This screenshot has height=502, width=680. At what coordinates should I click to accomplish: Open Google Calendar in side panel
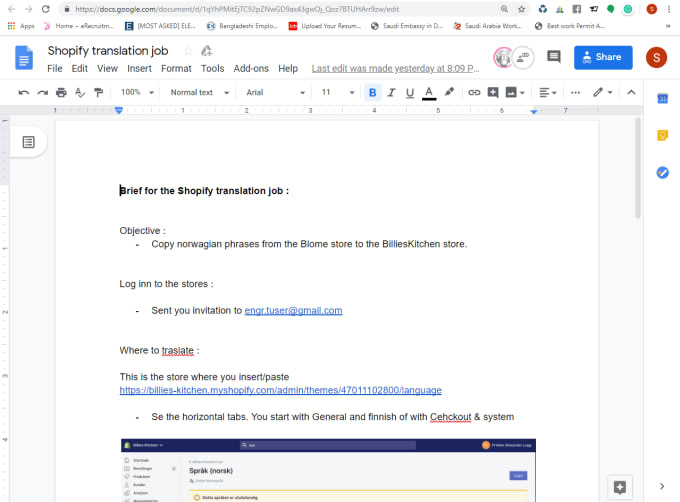point(662,99)
